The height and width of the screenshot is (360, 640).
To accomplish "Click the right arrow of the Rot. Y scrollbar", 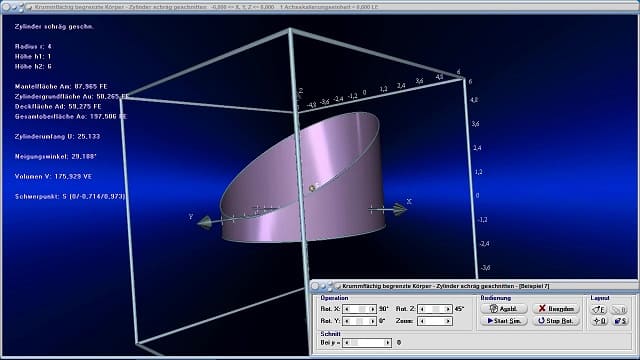I will [x=372, y=321].
